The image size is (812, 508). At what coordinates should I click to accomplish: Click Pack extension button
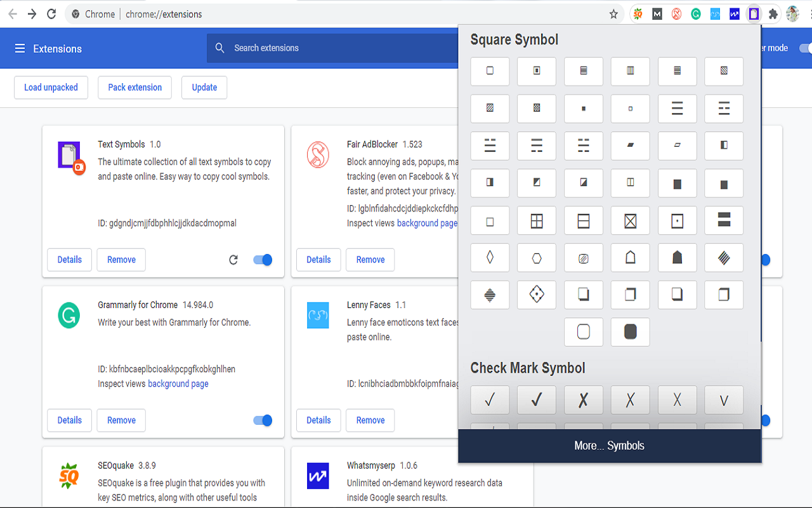[135, 88]
